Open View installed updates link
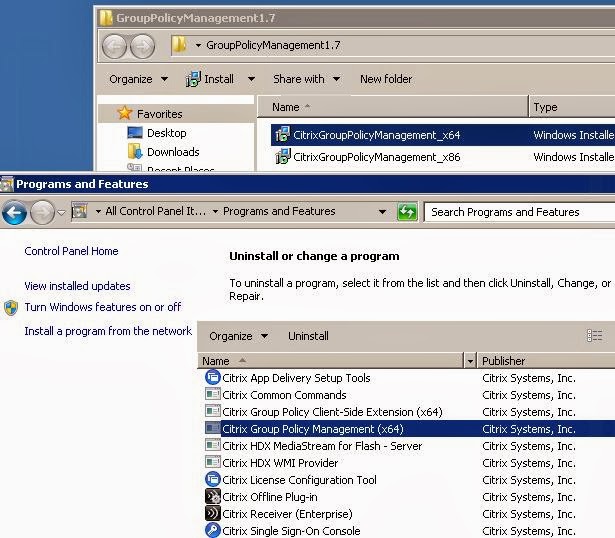Image resolution: width=615 pixels, height=538 pixels. click(77, 286)
